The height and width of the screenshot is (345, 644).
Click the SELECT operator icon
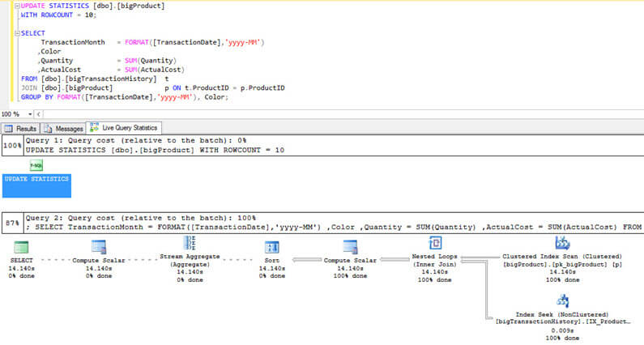21,247
